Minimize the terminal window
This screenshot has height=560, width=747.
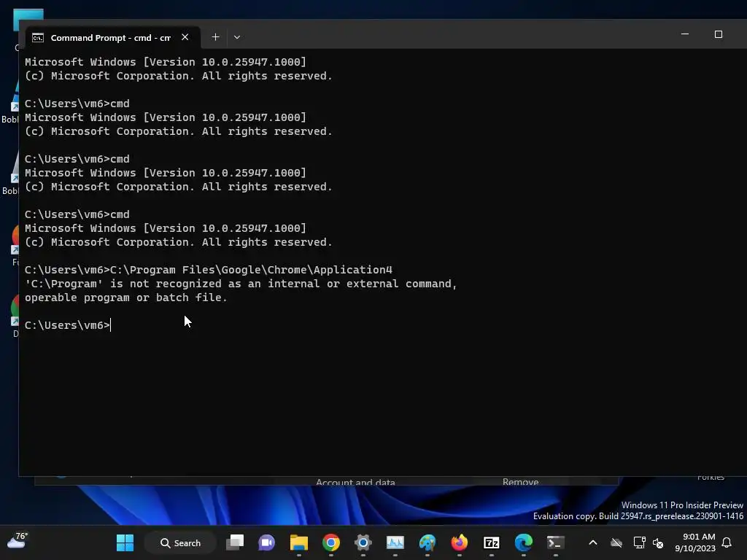tap(685, 34)
